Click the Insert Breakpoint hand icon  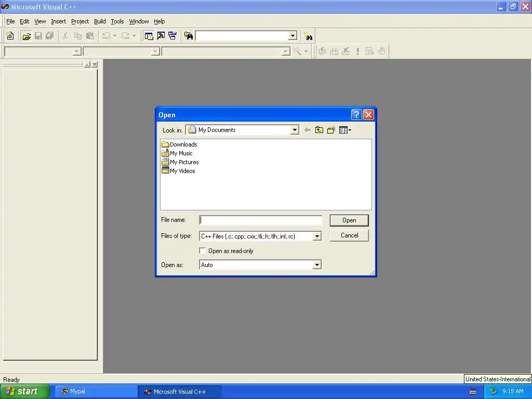pos(382,51)
